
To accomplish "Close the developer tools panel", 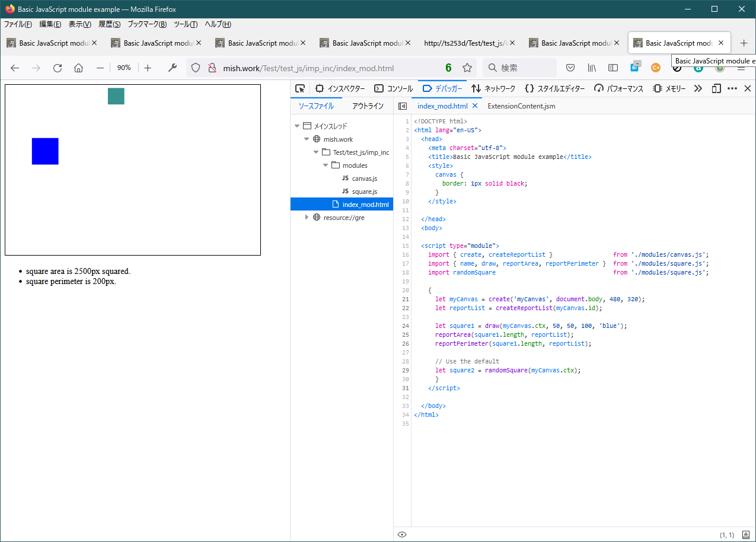I will (747, 88).
